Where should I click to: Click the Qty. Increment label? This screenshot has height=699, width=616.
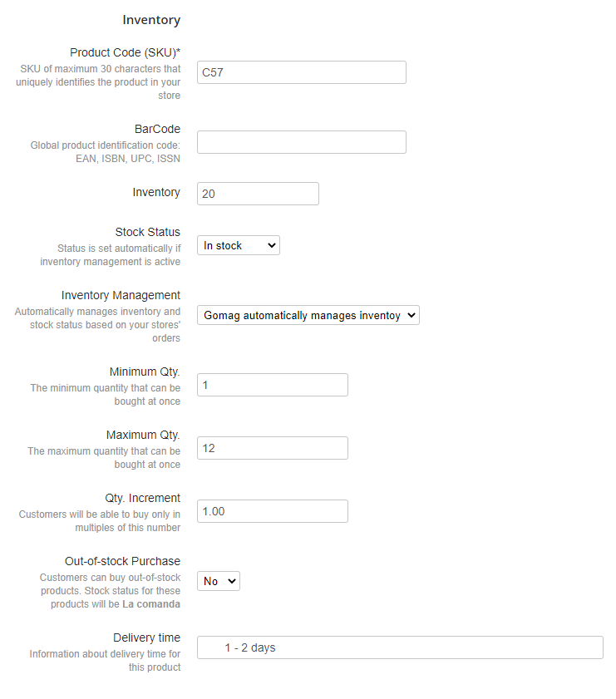pos(142,498)
